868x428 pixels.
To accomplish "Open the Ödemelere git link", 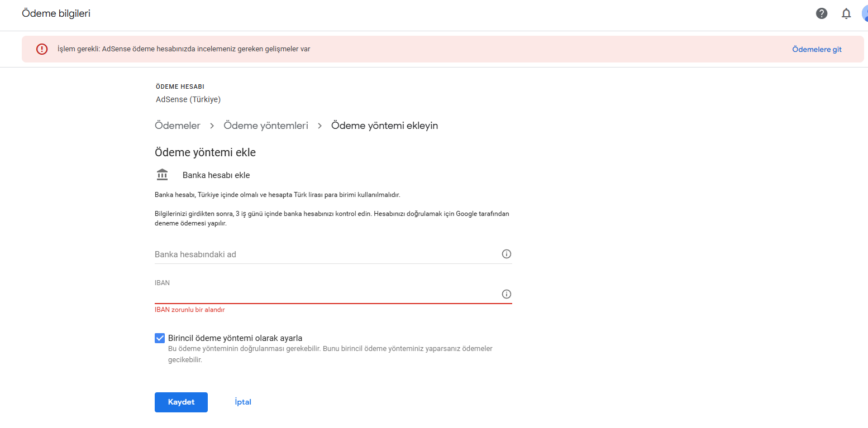I will [x=817, y=49].
